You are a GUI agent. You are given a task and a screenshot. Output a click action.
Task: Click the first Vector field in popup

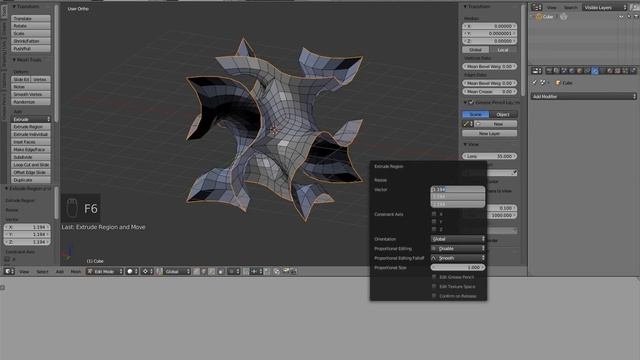[458, 189]
